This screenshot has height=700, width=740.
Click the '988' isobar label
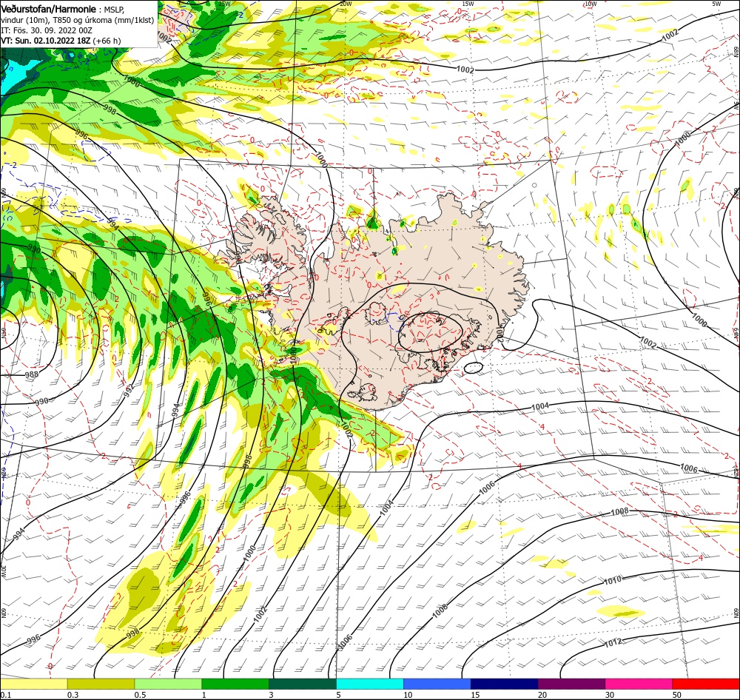(32, 374)
